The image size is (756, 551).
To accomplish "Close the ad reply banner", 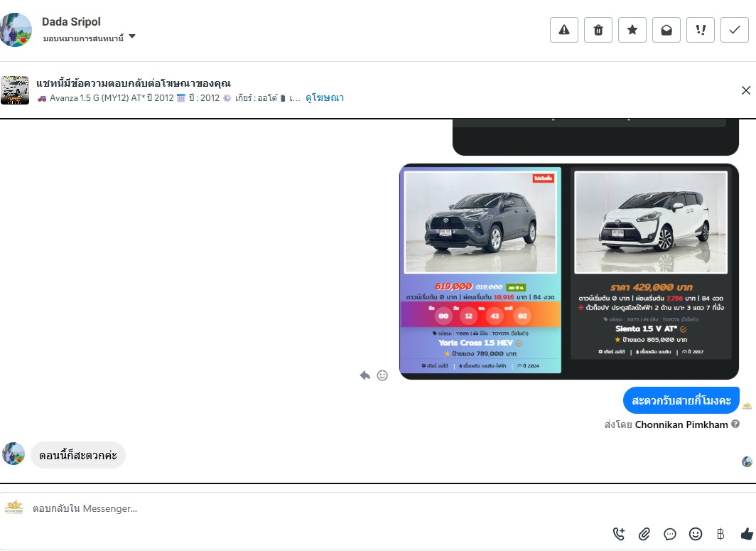I will coord(746,90).
